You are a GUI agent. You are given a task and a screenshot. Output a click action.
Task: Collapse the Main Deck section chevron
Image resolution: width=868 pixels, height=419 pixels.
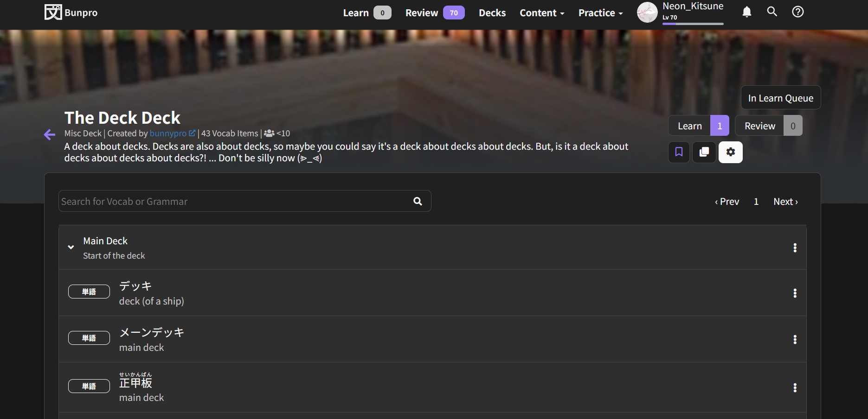point(71,248)
